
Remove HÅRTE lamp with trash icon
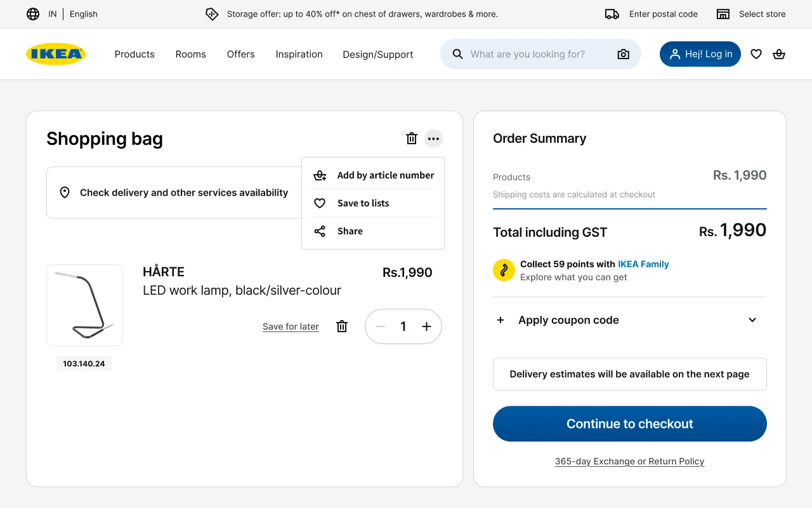click(342, 326)
